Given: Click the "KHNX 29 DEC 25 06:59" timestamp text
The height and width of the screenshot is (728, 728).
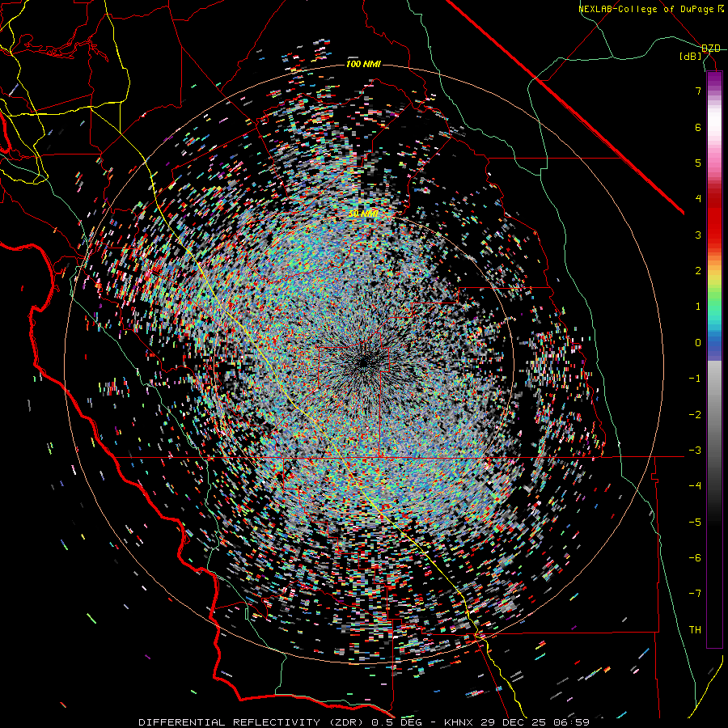Looking at the screenshot, I should pyautogui.click(x=517, y=722).
